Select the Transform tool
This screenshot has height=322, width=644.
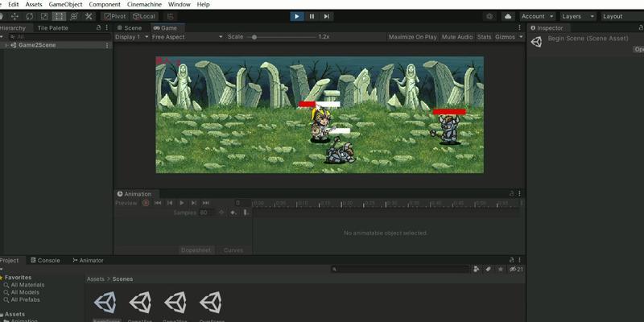pyautogui.click(x=74, y=16)
